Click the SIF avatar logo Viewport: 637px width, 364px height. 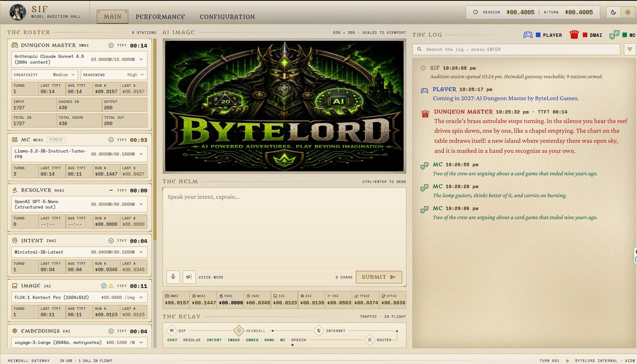click(19, 11)
